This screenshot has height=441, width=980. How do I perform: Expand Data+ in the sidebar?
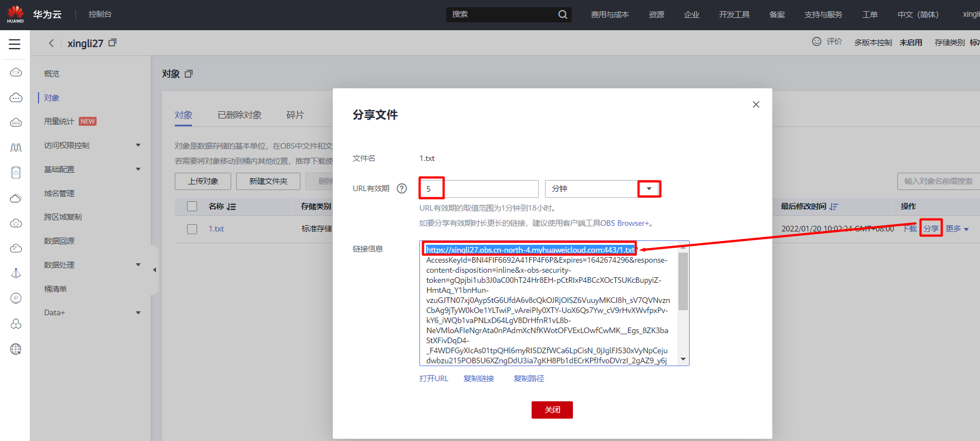138,313
